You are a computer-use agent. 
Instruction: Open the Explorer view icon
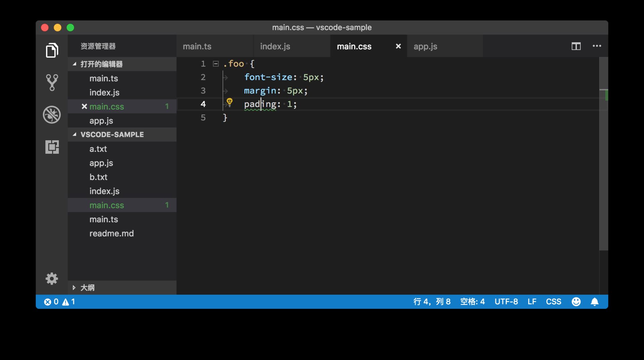(x=52, y=50)
